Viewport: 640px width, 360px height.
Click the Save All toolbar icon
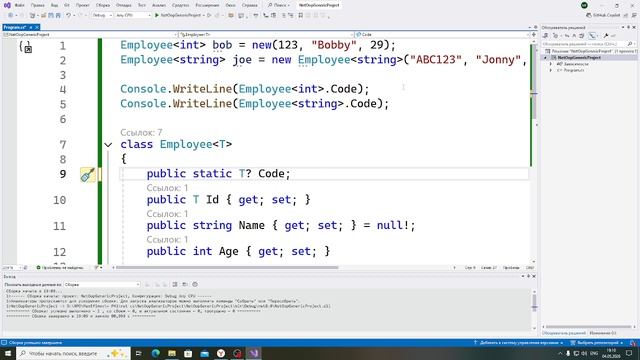coord(58,15)
